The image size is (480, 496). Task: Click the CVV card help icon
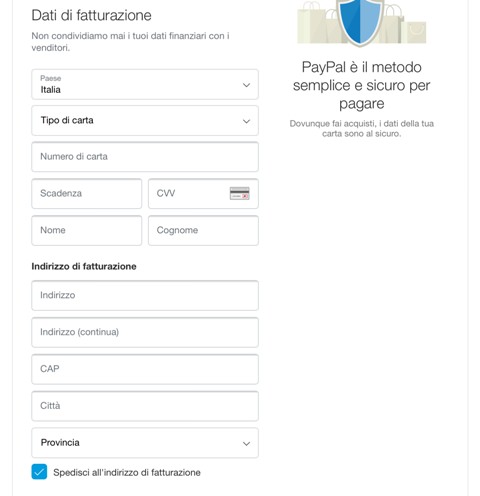pos(239,193)
